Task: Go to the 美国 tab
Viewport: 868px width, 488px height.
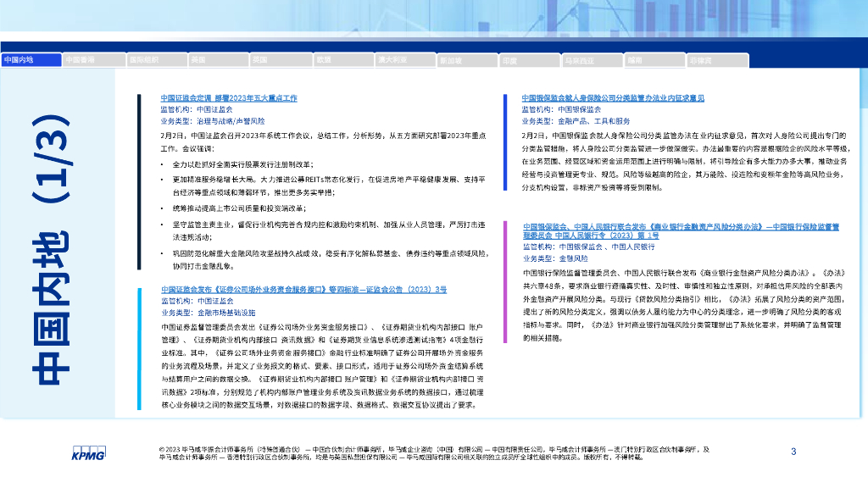Action: pos(219,60)
